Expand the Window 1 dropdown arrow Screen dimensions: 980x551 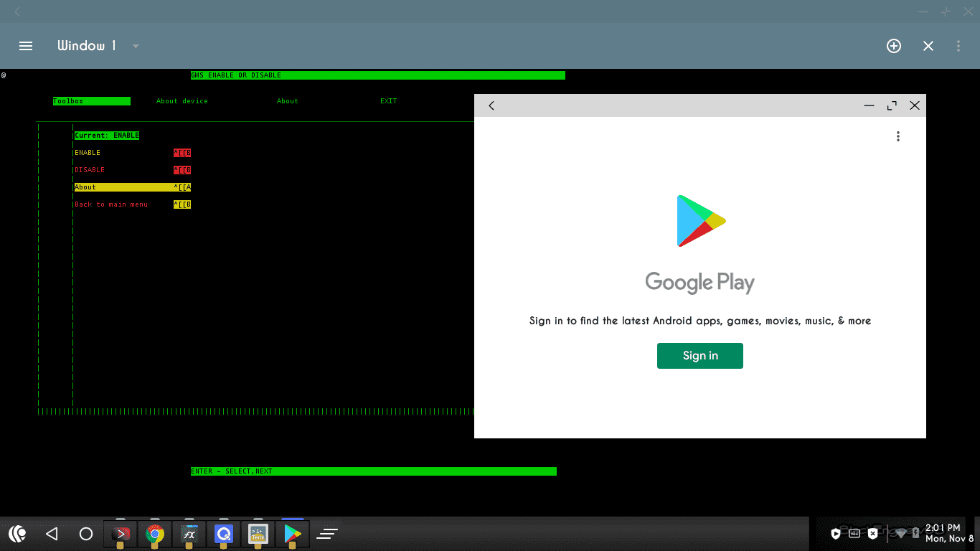[x=136, y=47]
